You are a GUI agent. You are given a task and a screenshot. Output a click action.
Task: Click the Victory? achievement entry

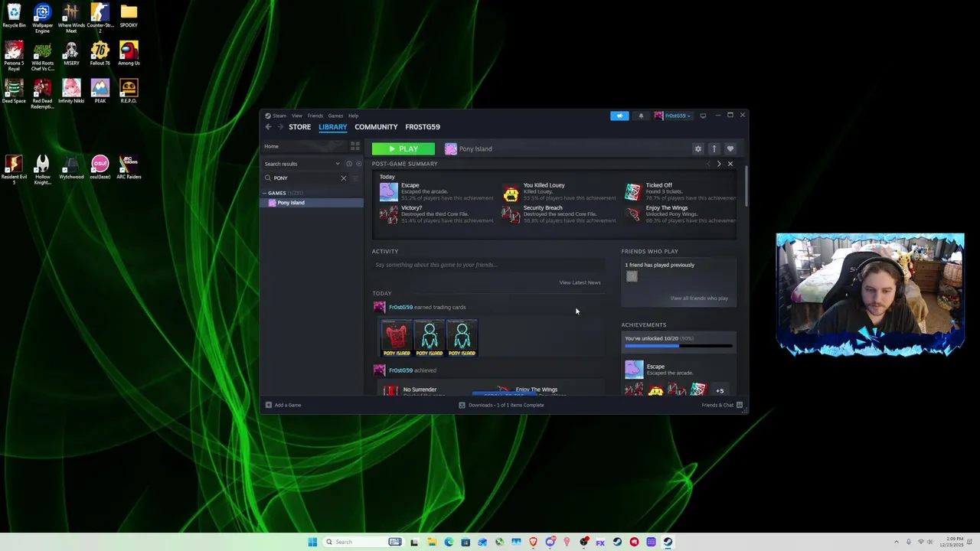[436, 214]
